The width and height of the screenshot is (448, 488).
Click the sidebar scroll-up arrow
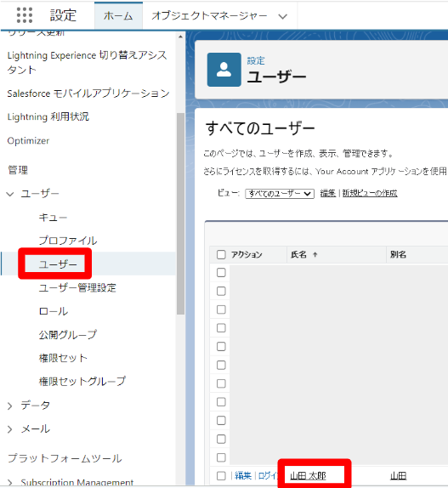coord(180,37)
